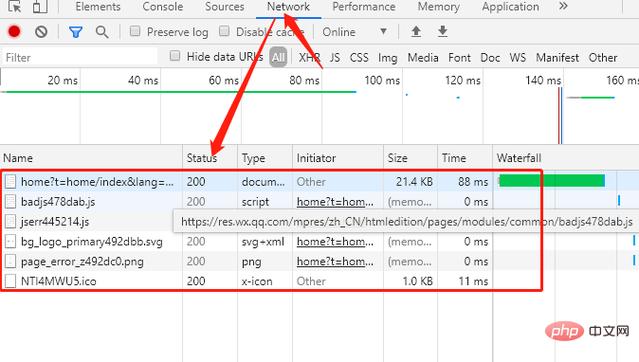The image size is (639, 362).
Task: Tick the Hide data URLs checkbox
Action: point(175,55)
